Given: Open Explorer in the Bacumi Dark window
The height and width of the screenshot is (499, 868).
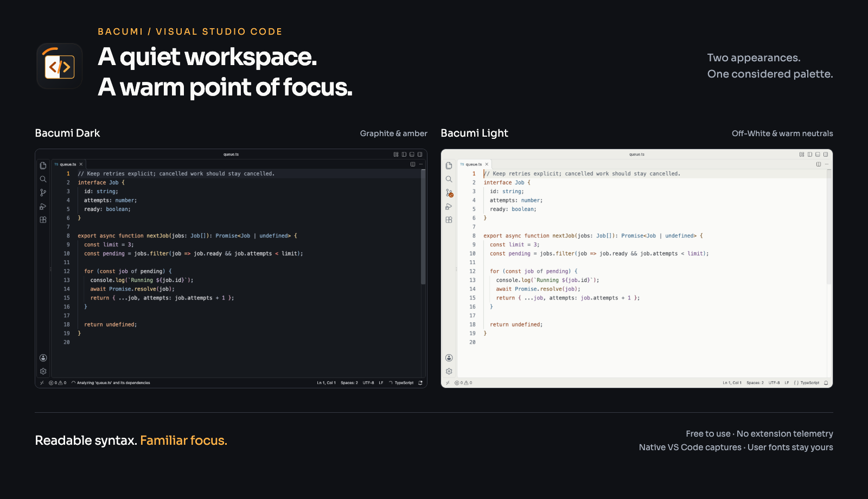Looking at the screenshot, I should pyautogui.click(x=43, y=165).
